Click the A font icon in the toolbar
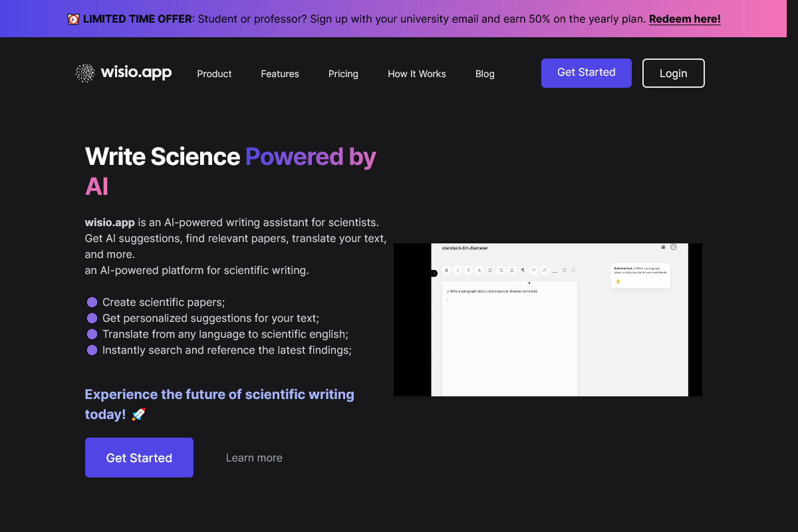 [479, 270]
